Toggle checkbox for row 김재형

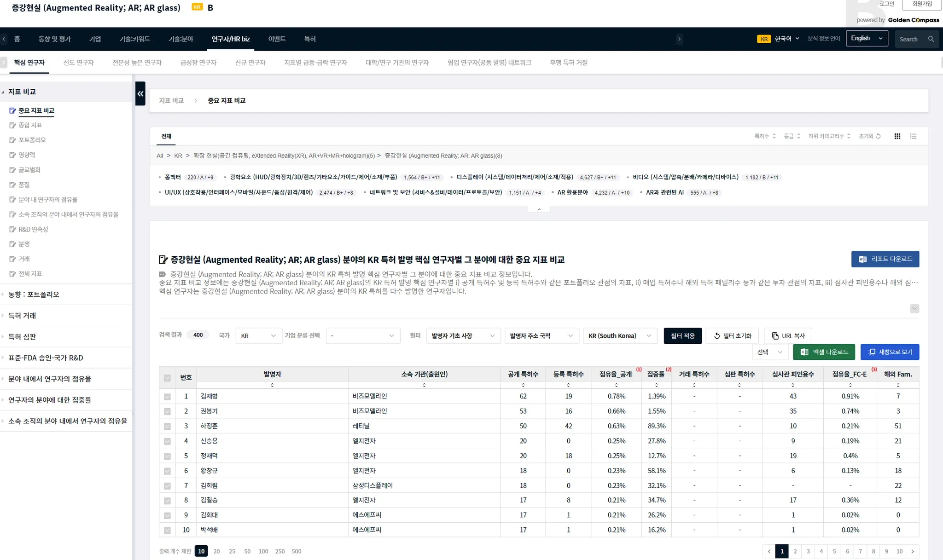167,397
